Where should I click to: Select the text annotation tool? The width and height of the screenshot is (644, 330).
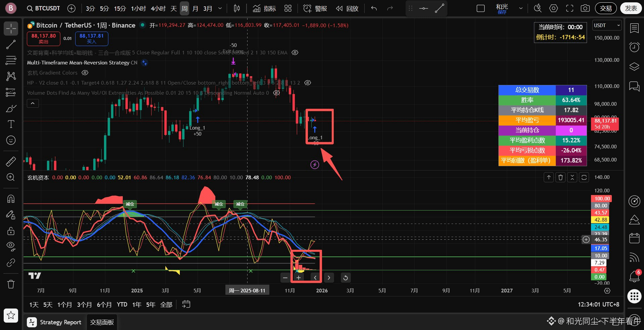(11, 124)
